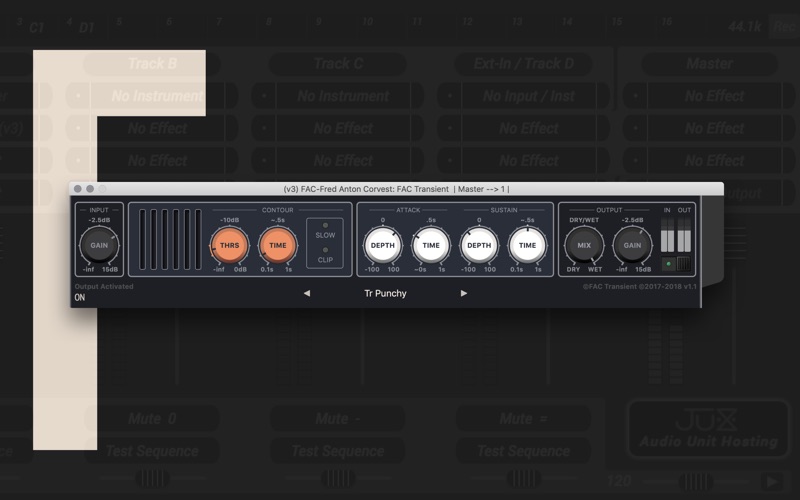This screenshot has height=500, width=800.
Task: Select step 16 in the top number row
Action: point(666,21)
